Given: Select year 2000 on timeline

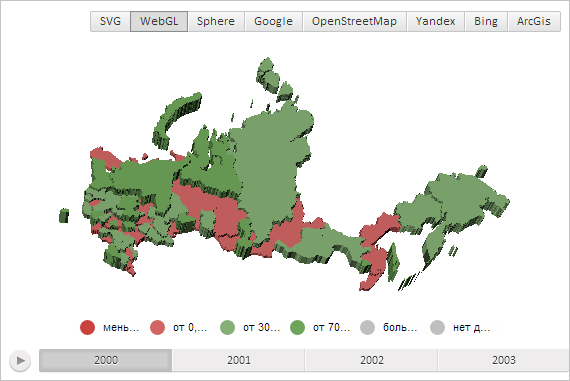Looking at the screenshot, I should [x=105, y=360].
